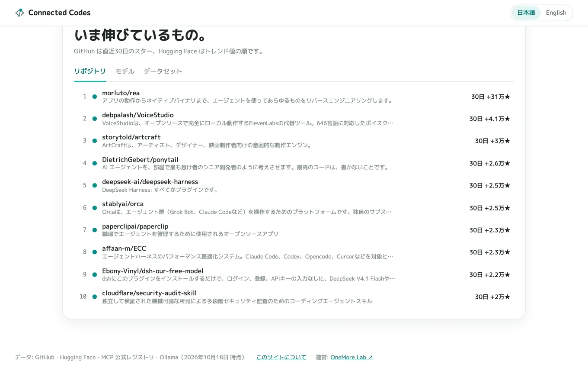588x368 pixels.
Task: Select the リポジトリ tab
Action: pyautogui.click(x=90, y=71)
